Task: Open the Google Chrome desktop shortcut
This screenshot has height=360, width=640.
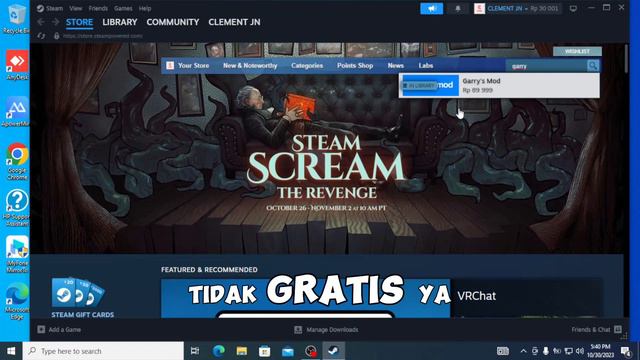Action: click(x=17, y=161)
